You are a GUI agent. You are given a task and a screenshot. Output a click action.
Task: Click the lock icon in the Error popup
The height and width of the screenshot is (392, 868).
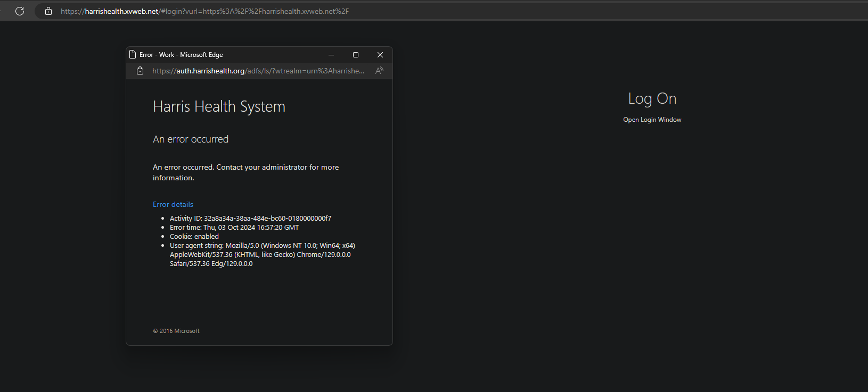[140, 71]
